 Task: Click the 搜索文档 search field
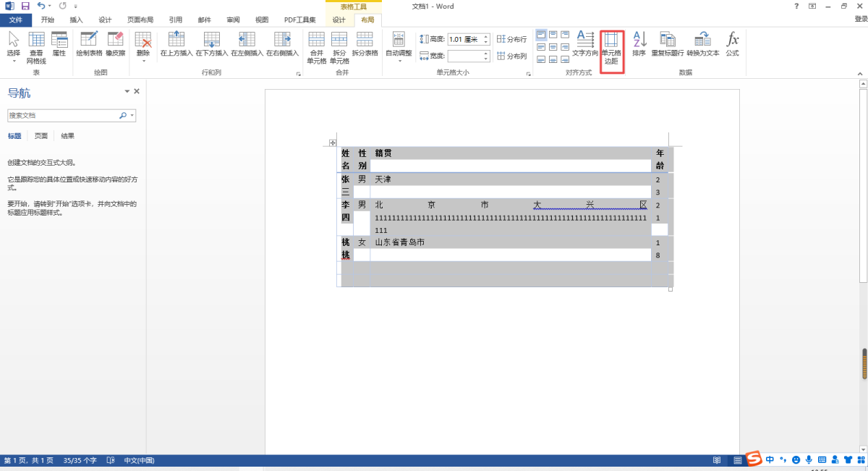coord(64,115)
